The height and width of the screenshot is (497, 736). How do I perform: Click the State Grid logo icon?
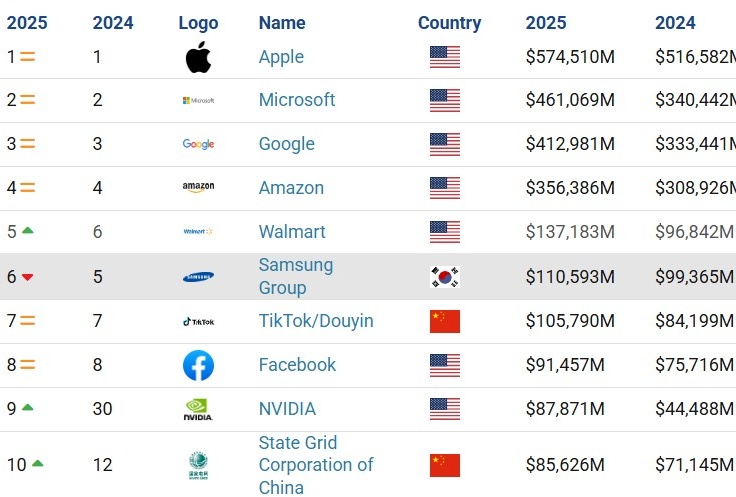(198, 464)
